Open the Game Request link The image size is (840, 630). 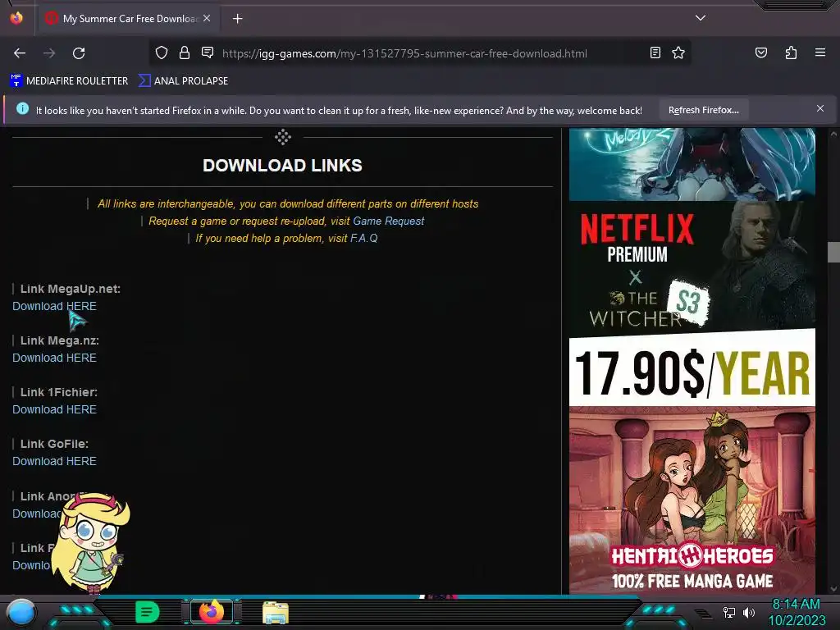coord(388,221)
